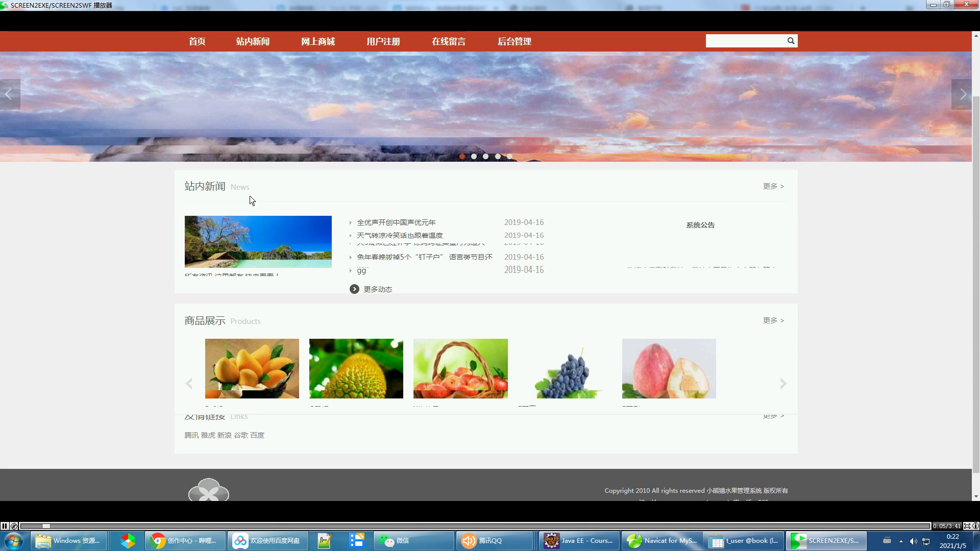980x551 pixels.
Task: Pause the screen recording playback
Action: 4,526
